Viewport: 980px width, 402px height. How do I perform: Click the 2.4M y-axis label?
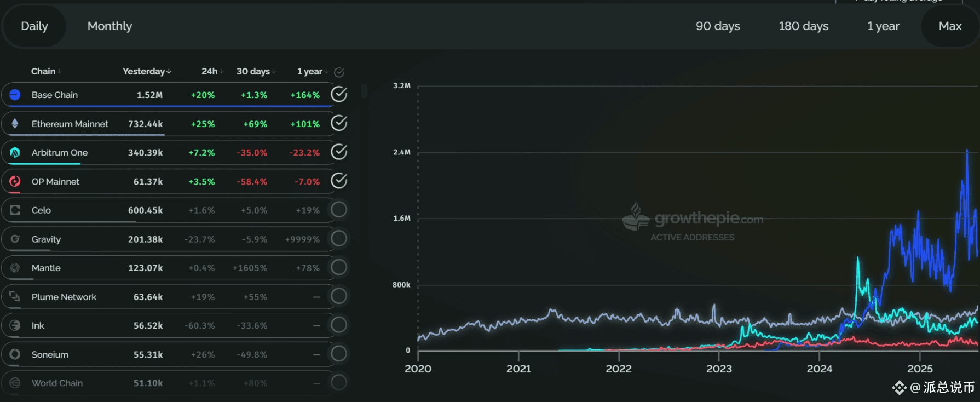(x=401, y=152)
